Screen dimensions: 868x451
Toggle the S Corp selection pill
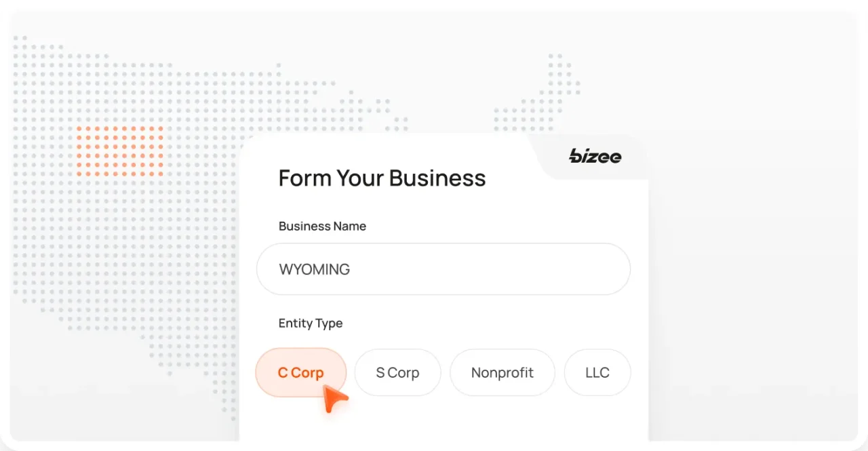tap(397, 372)
